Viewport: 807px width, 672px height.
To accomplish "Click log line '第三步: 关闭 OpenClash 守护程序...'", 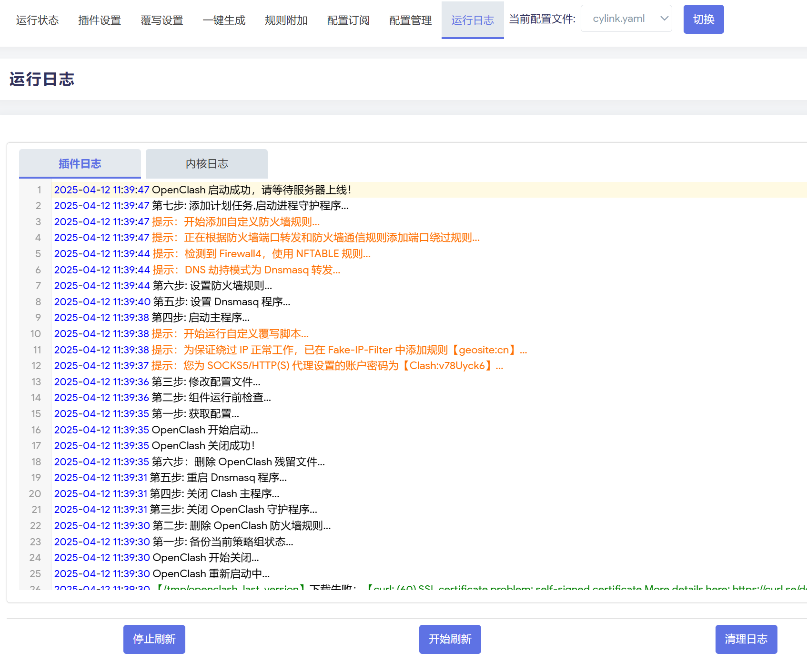I will (186, 510).
